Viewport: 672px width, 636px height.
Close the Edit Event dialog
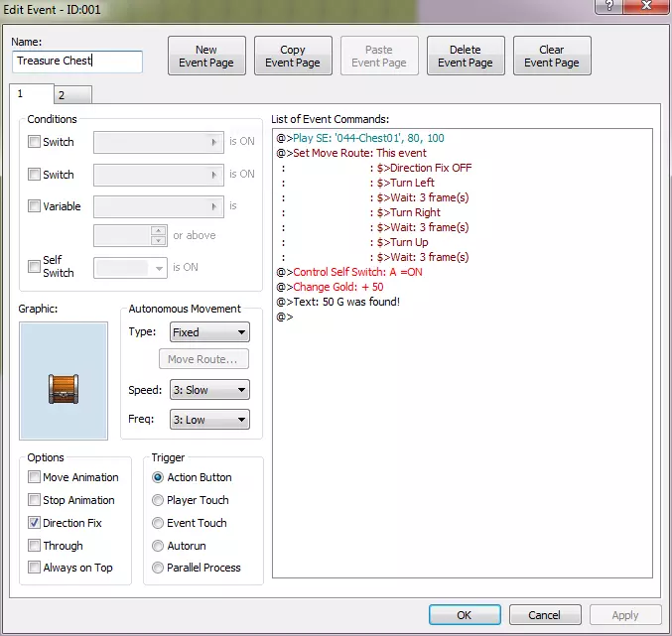646,6
